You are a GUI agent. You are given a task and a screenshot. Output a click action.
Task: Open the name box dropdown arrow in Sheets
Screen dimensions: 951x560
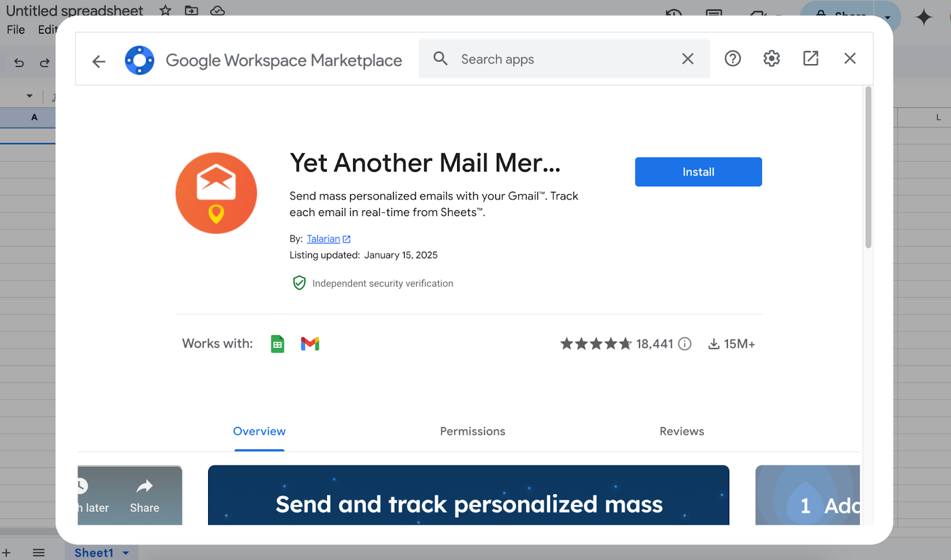pyautogui.click(x=29, y=96)
